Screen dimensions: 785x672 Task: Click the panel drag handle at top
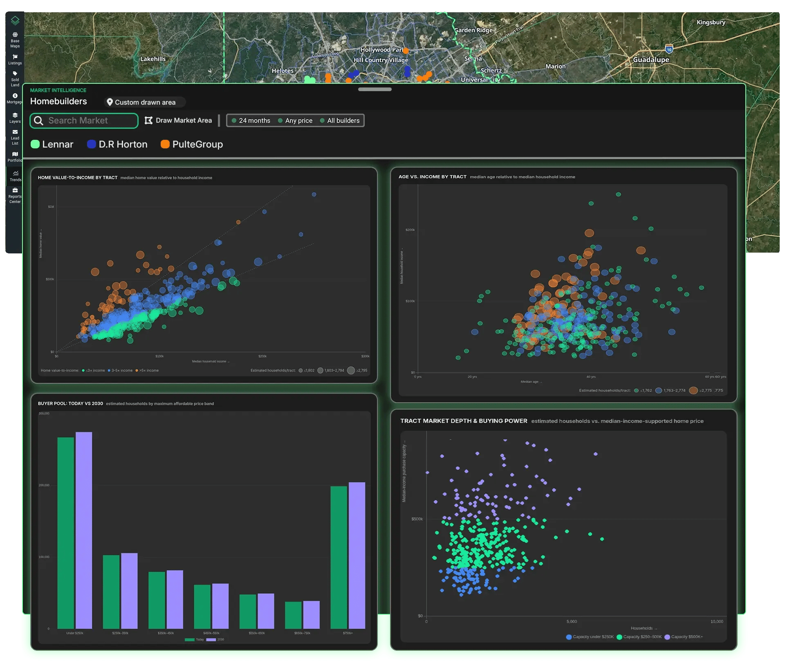point(375,89)
